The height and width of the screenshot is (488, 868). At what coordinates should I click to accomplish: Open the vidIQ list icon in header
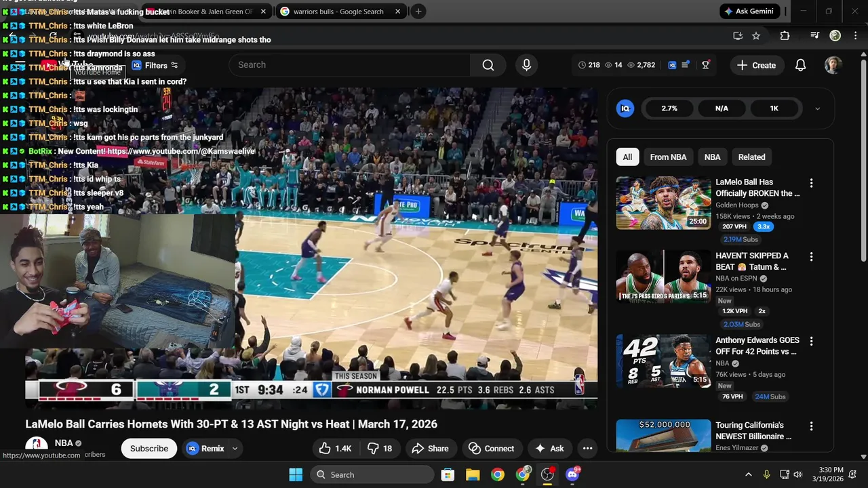coord(685,65)
